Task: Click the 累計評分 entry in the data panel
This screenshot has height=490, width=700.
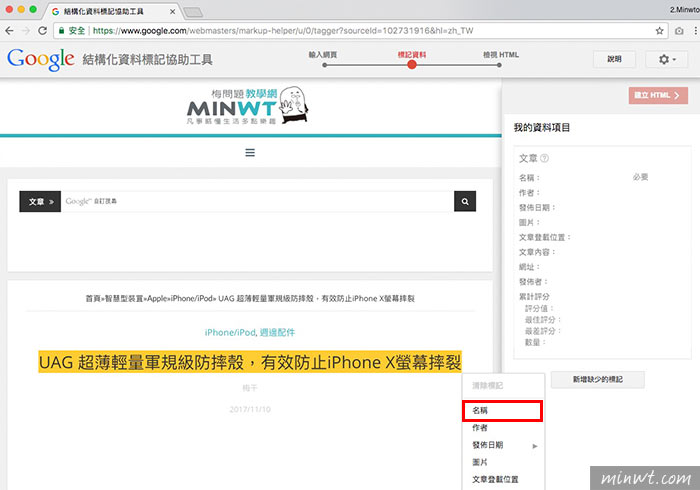Action: click(x=534, y=296)
